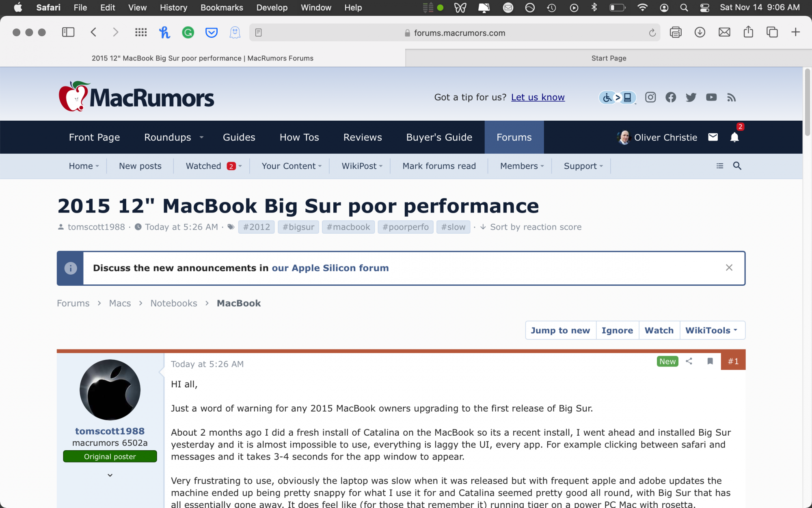Visit MacRumors Facebook page
This screenshot has width=812, height=508.
click(671, 97)
